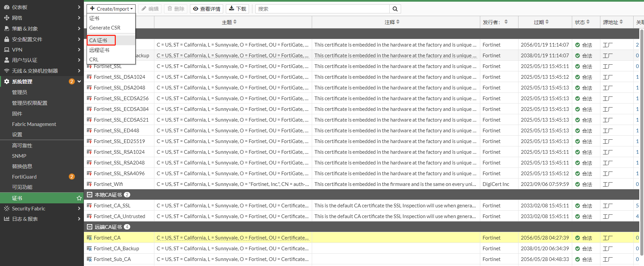Click the 查看详情 eye icon button

click(207, 9)
